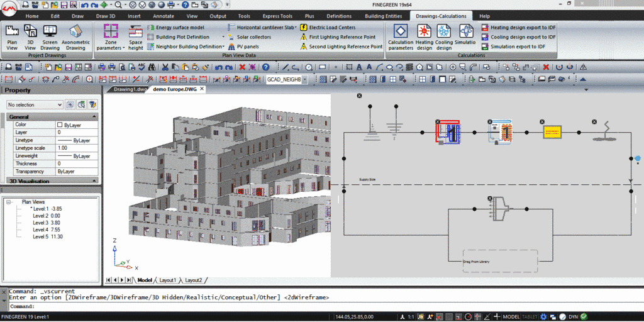This screenshot has height=322, width=644.
Task: Click the Color ByLayer white swatch
Action: 60,125
